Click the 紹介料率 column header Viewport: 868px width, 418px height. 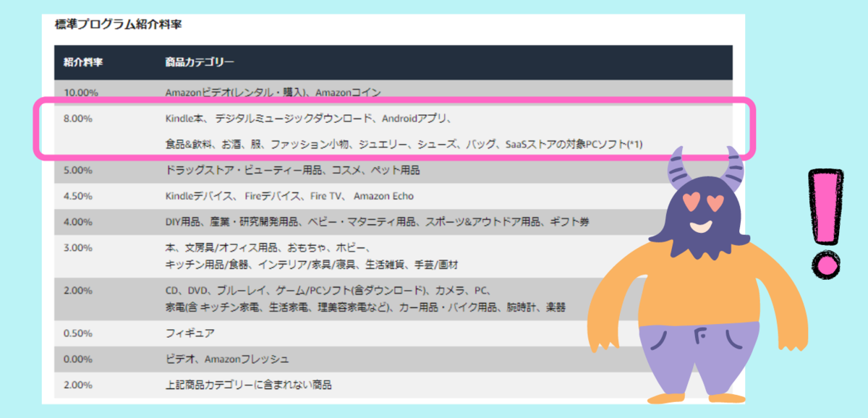tap(82, 62)
